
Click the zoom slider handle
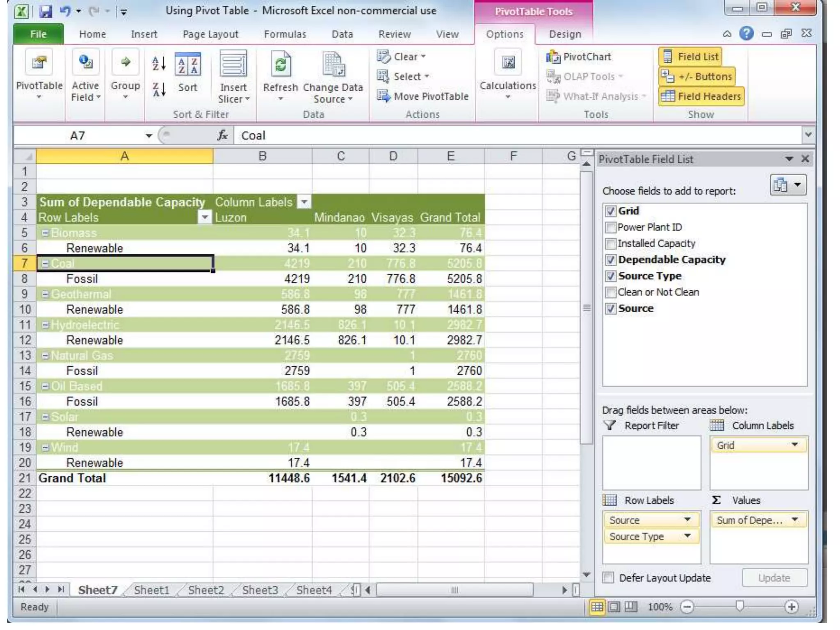[739, 606]
